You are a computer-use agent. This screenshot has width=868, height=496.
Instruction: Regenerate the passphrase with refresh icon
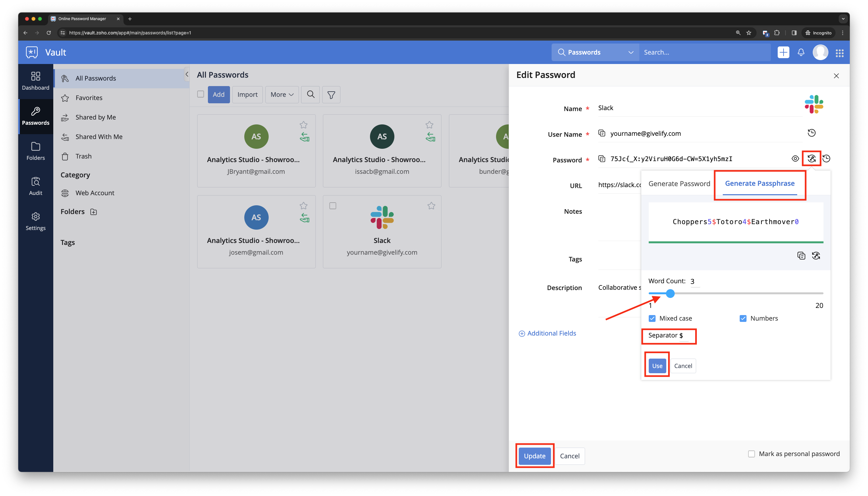coord(816,256)
